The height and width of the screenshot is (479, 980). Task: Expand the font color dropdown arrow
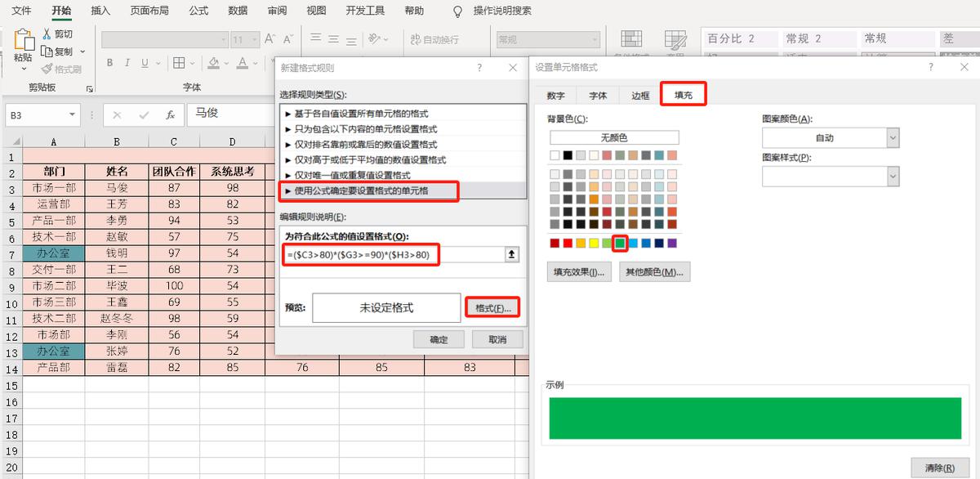(x=256, y=63)
